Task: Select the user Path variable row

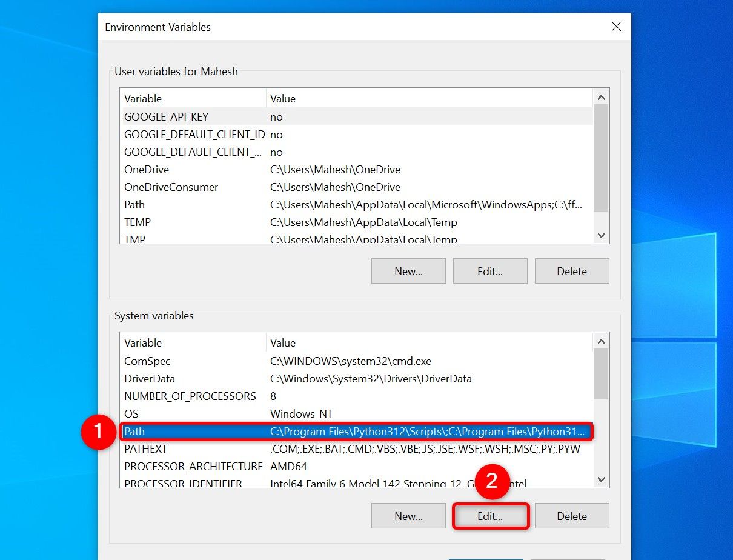Action: (x=357, y=205)
